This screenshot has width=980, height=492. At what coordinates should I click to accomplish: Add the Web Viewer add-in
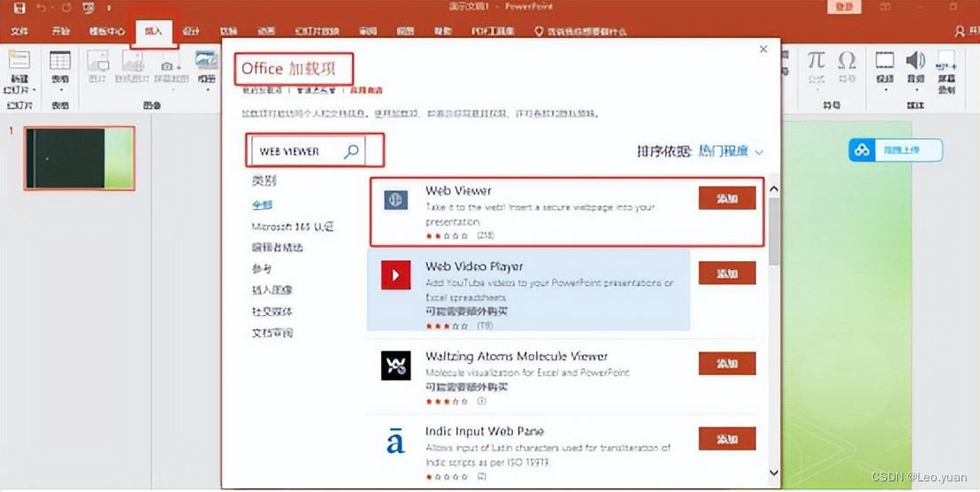pyautogui.click(x=727, y=198)
